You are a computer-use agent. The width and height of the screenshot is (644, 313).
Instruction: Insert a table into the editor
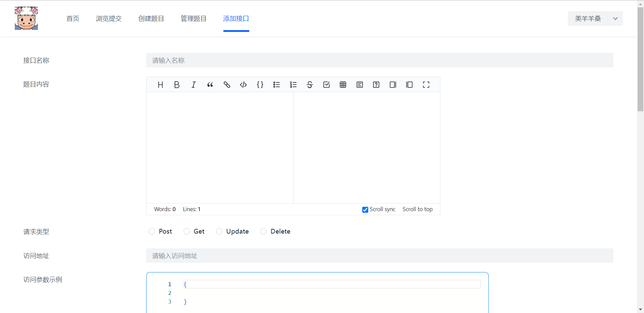(x=343, y=85)
